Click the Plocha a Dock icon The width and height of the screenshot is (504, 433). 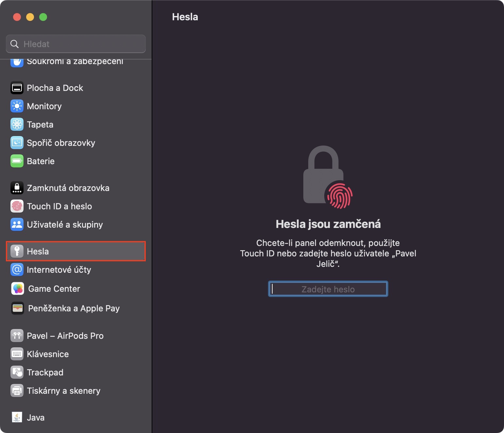[17, 88]
